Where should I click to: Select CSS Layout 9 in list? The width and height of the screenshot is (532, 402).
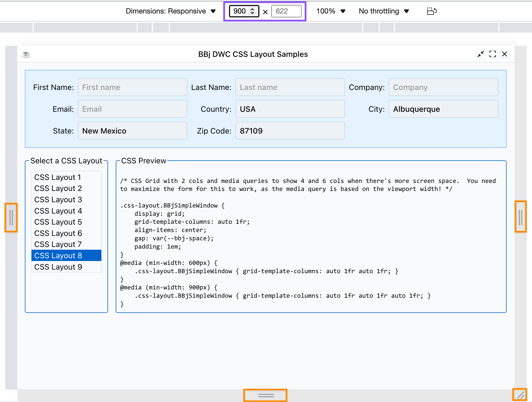click(x=58, y=267)
